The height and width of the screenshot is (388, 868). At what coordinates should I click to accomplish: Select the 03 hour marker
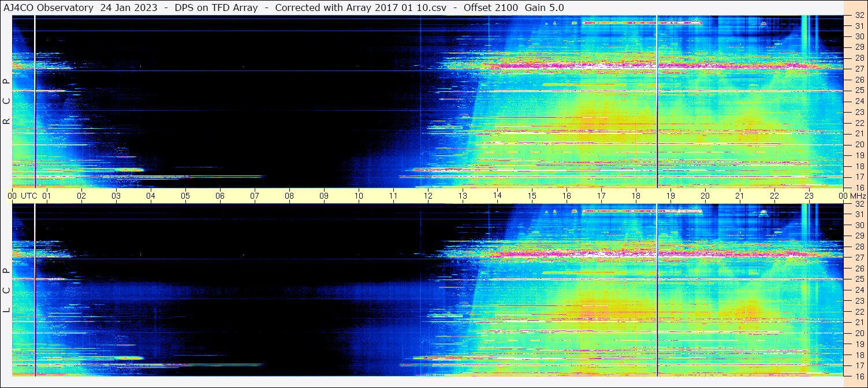point(116,196)
